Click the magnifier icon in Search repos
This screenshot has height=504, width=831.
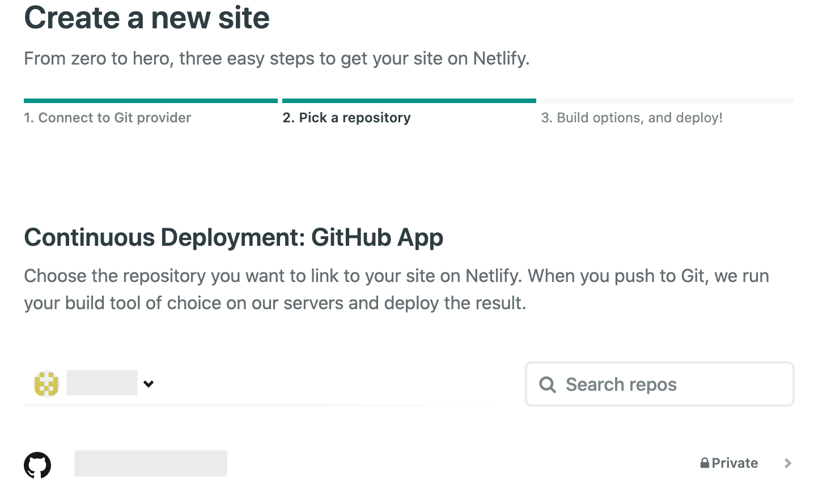click(x=548, y=385)
